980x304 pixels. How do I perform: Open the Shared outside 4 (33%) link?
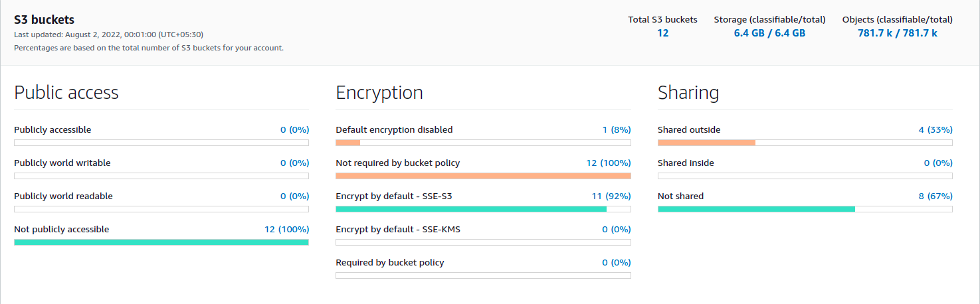pos(935,130)
